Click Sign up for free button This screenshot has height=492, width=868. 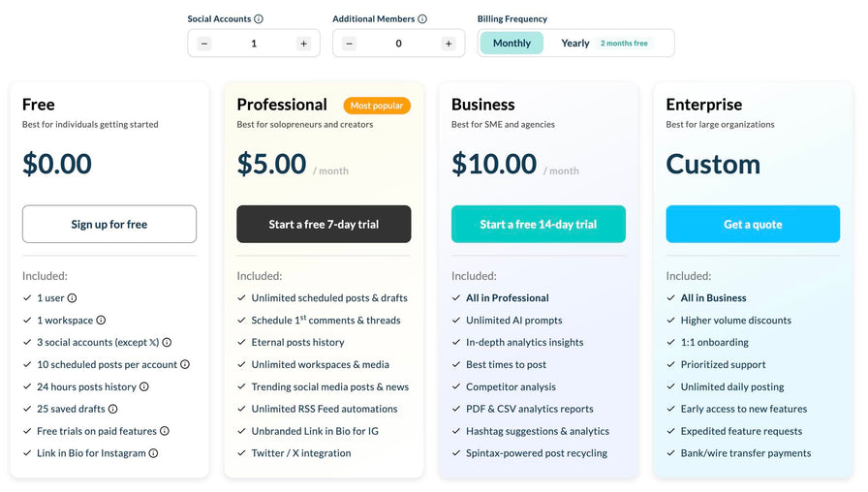click(x=109, y=225)
